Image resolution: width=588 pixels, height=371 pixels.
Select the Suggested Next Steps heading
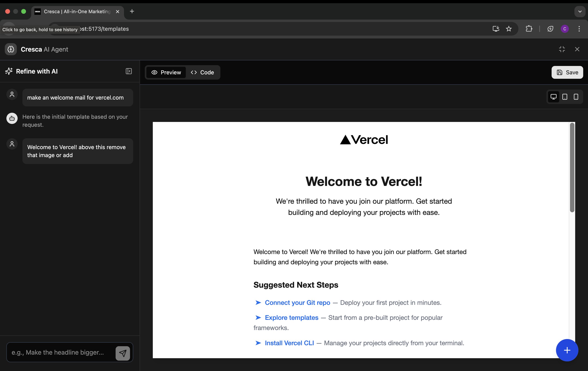[x=296, y=285]
